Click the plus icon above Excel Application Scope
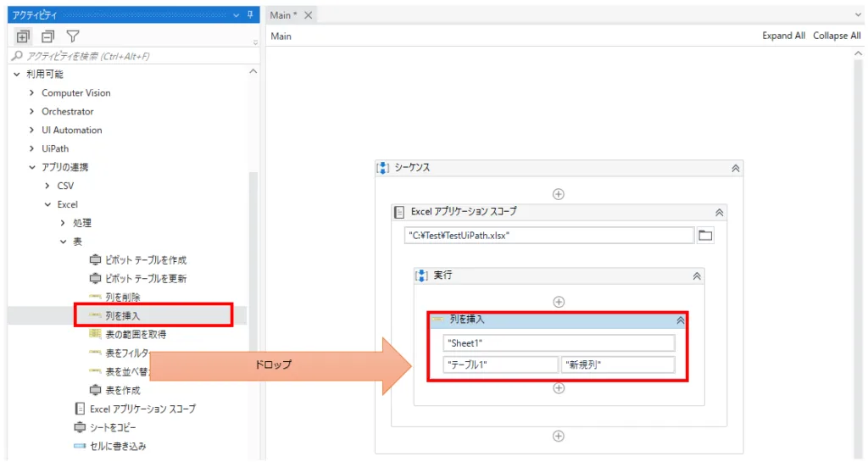Image resolution: width=868 pixels, height=462 pixels. [x=558, y=193]
